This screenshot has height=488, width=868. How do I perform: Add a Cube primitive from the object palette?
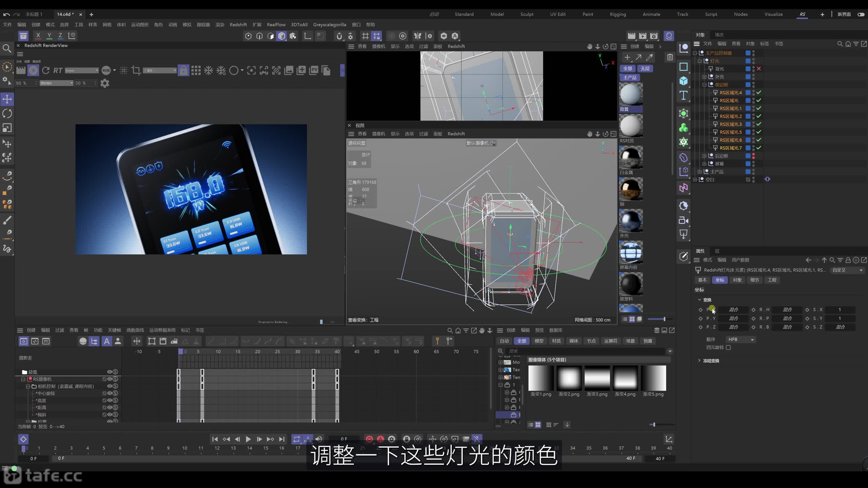683,81
